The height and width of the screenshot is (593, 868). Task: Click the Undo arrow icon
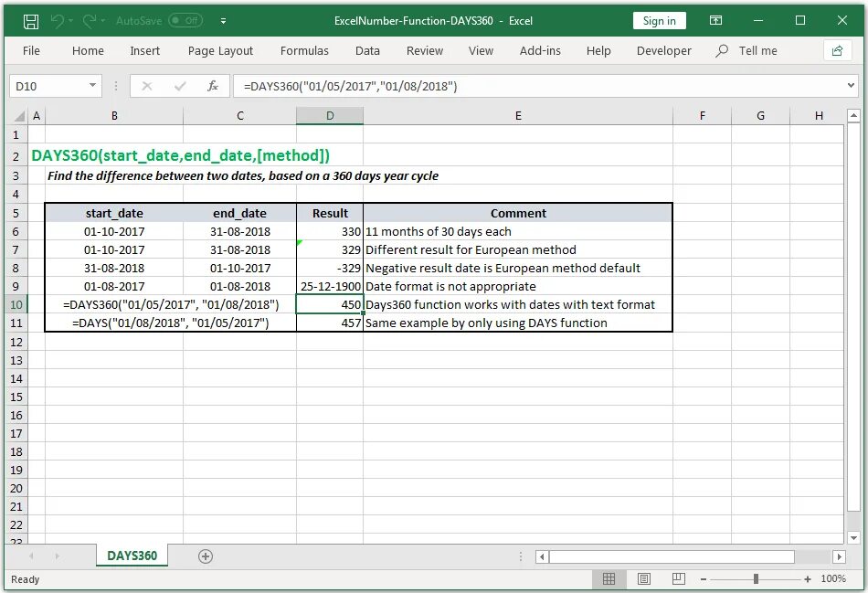[57, 21]
